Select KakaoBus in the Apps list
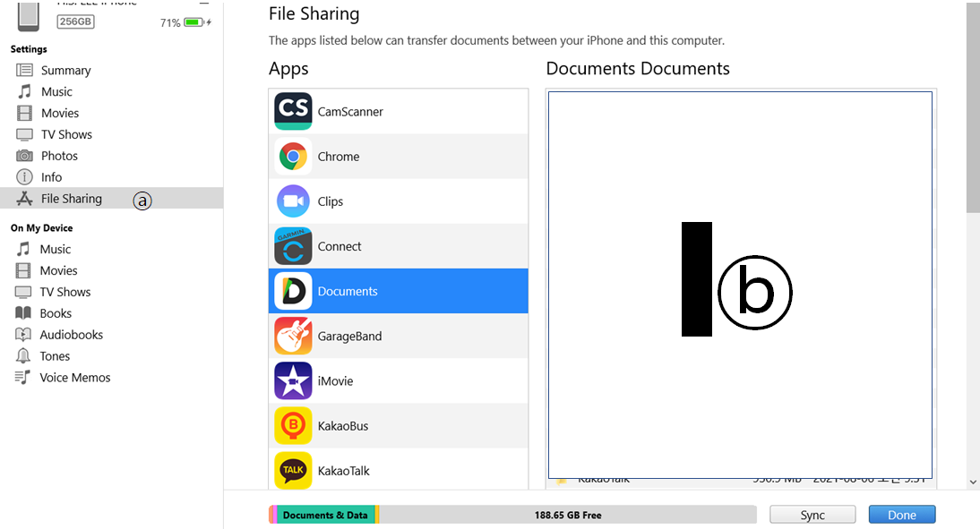The height and width of the screenshot is (529, 980). click(x=398, y=426)
